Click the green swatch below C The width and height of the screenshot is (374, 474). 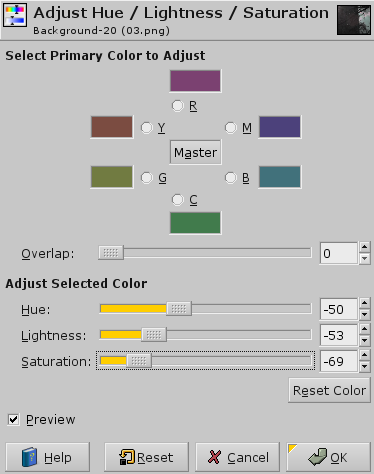tap(195, 223)
